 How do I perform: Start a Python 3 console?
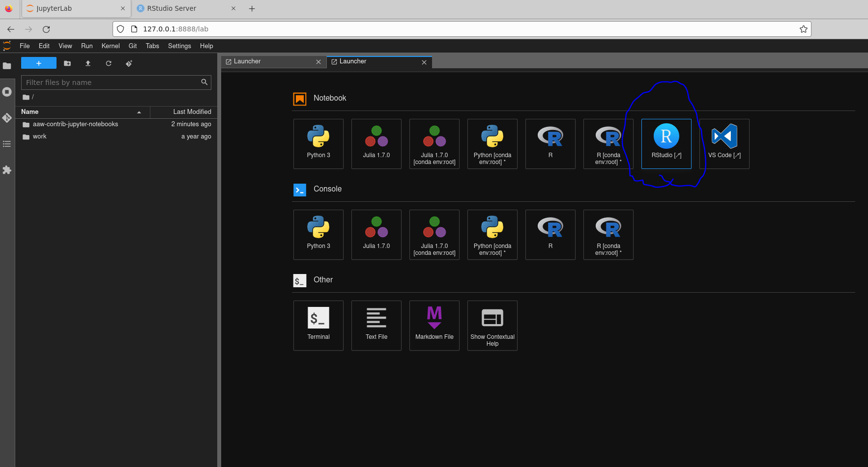[x=318, y=235]
